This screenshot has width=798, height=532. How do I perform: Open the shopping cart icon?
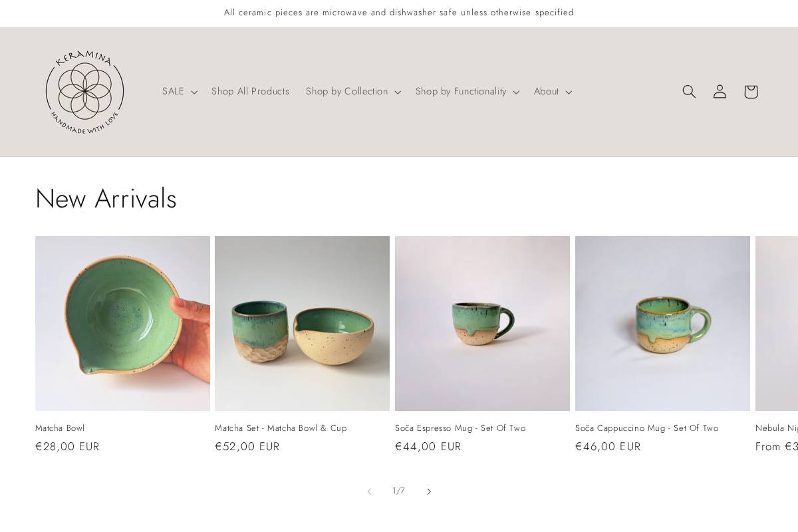[x=751, y=91]
